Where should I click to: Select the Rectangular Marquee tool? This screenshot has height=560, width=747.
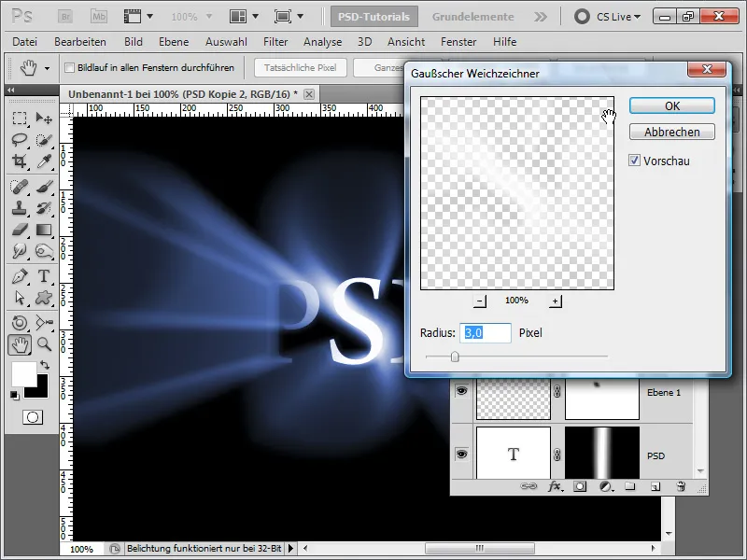pos(20,119)
